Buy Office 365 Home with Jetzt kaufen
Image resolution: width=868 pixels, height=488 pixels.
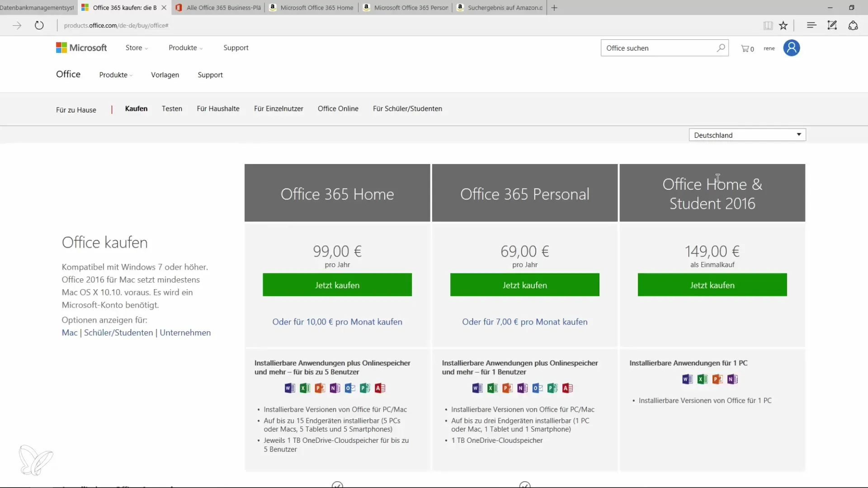(337, 285)
